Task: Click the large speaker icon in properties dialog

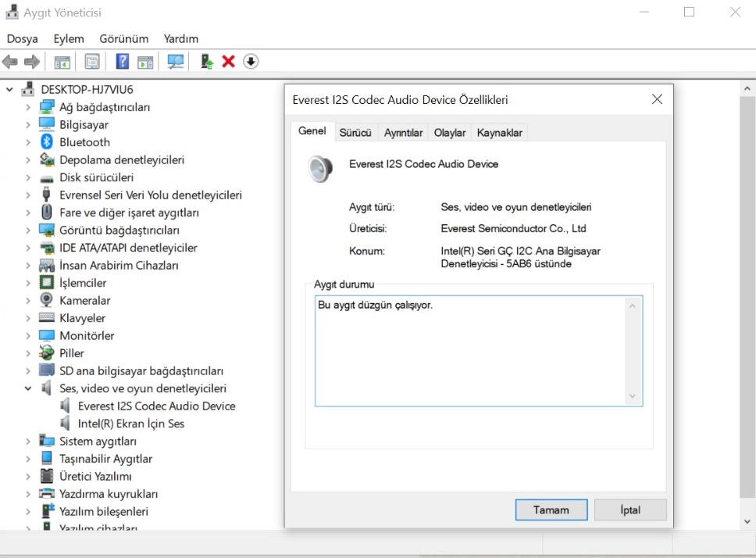Action: coord(321,169)
